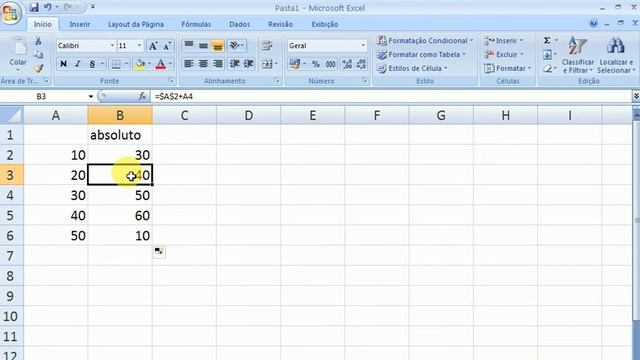Click the AutoSum sigma icon
Screen dimensions: 640x360
547,40
